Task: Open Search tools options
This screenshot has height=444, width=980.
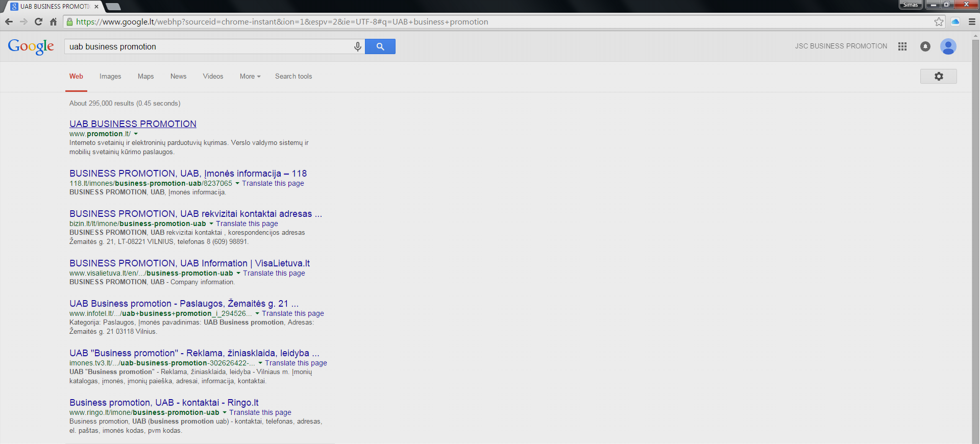Action: point(293,76)
